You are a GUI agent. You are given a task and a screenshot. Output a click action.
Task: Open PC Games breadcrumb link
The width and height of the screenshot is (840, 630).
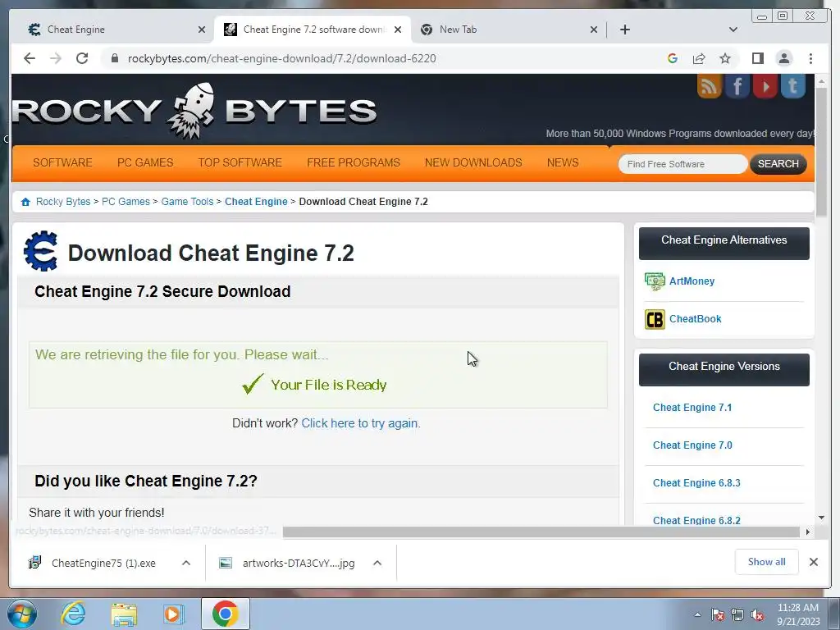[x=126, y=202]
